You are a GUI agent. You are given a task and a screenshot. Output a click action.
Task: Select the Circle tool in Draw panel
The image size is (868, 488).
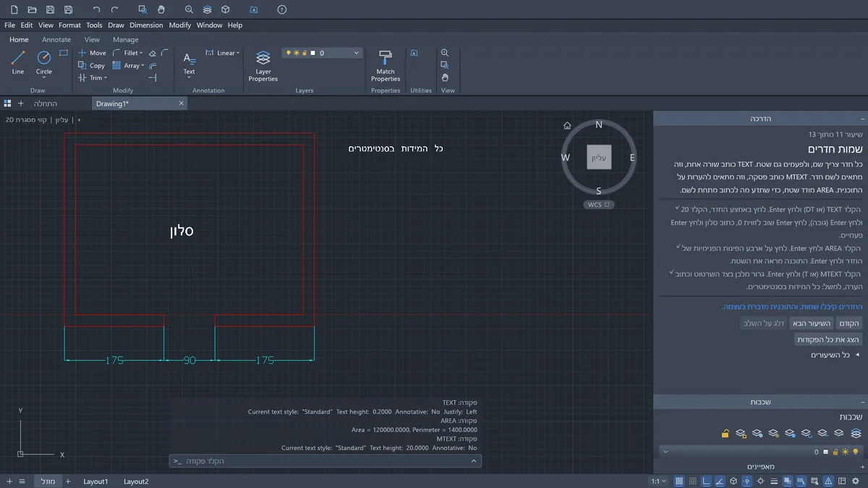click(44, 62)
